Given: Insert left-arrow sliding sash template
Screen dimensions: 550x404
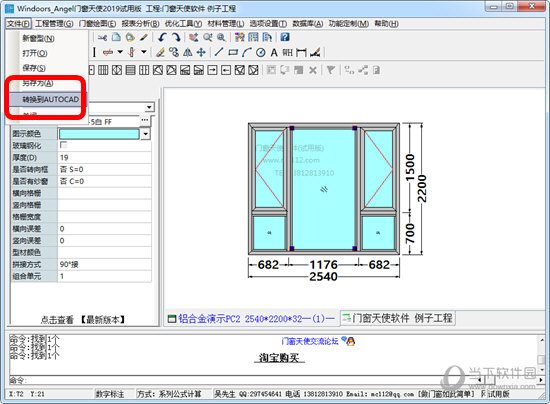Looking at the screenshot, I should pyautogui.click(x=226, y=70).
